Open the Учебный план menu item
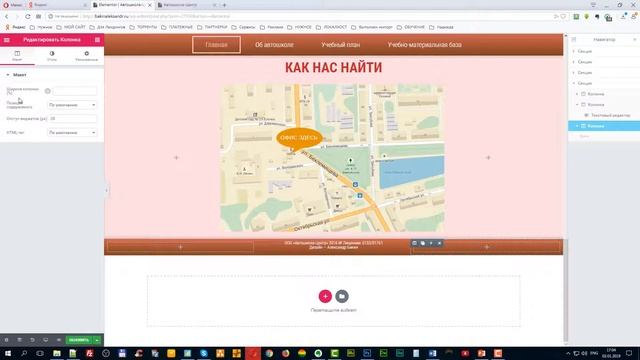This screenshot has width=640, height=360. click(x=340, y=44)
